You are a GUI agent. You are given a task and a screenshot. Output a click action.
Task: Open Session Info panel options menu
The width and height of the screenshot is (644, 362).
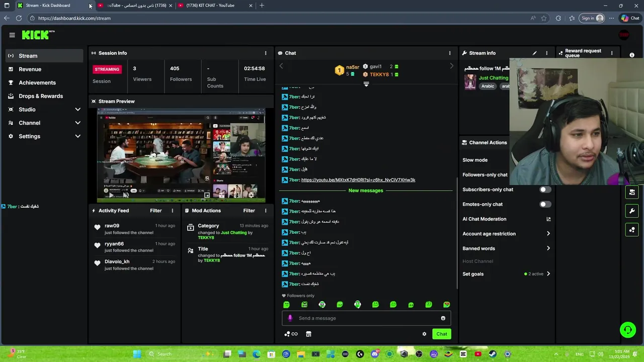click(266, 53)
